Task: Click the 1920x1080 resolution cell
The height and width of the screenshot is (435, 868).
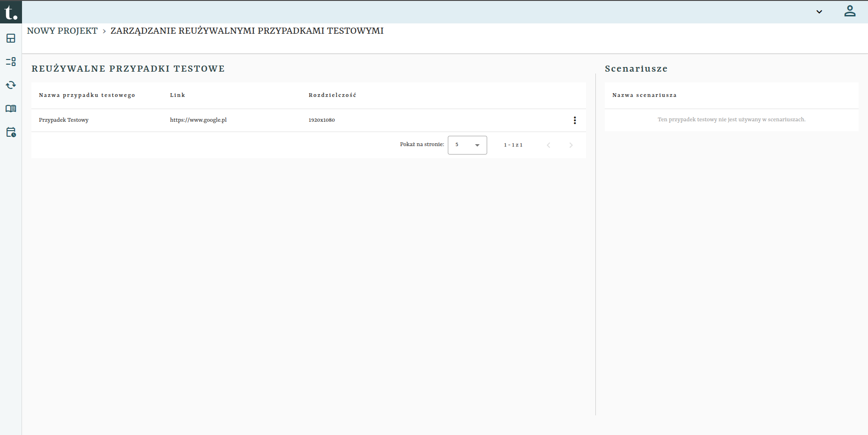Action: pyautogui.click(x=322, y=120)
